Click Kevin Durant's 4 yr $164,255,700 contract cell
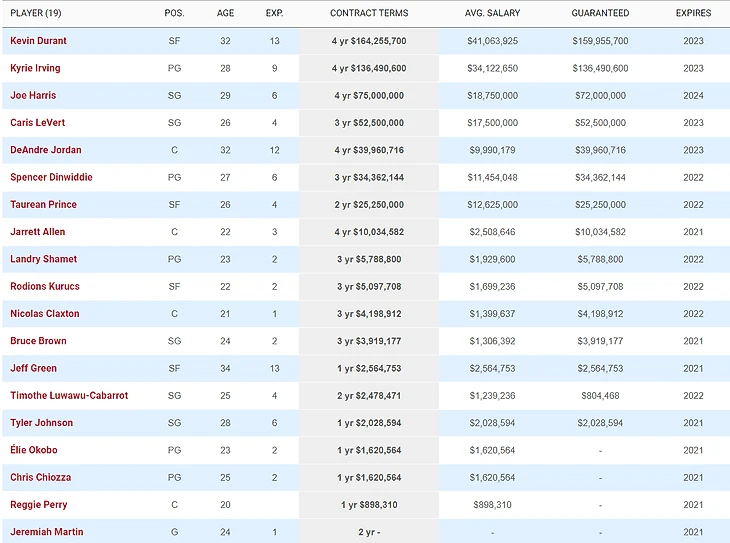 pyautogui.click(x=369, y=41)
